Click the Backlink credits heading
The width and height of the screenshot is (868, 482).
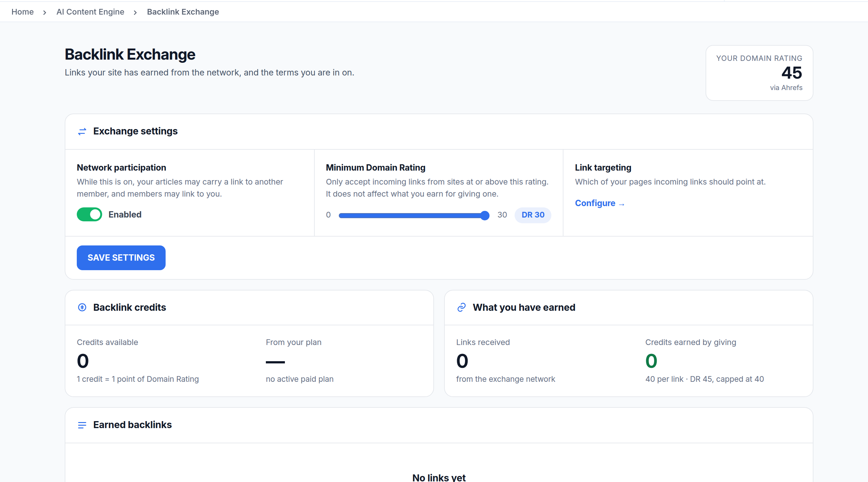tap(130, 307)
